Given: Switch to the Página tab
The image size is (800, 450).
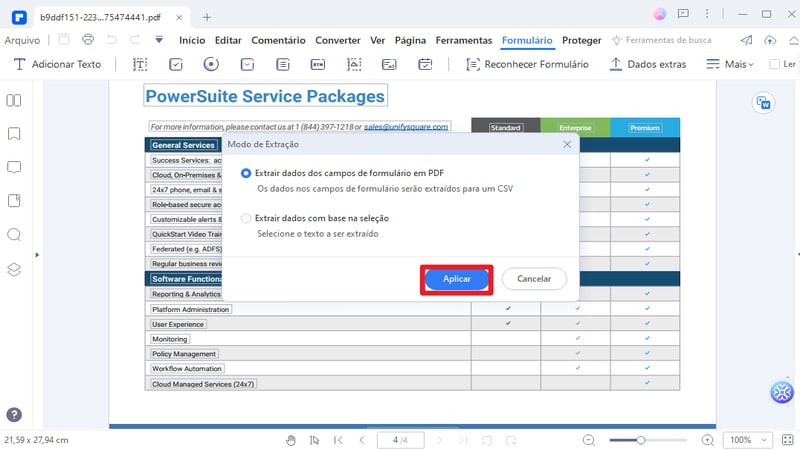Looking at the screenshot, I should pyautogui.click(x=410, y=40).
